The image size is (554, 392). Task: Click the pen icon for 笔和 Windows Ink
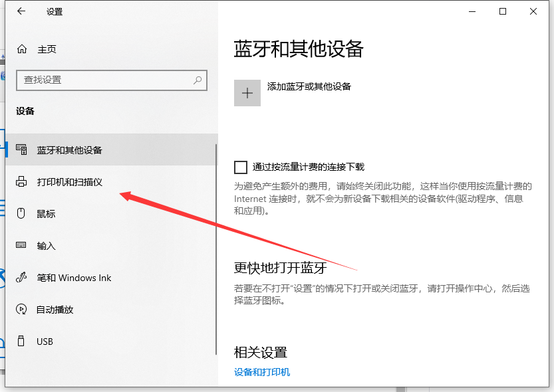[21, 278]
